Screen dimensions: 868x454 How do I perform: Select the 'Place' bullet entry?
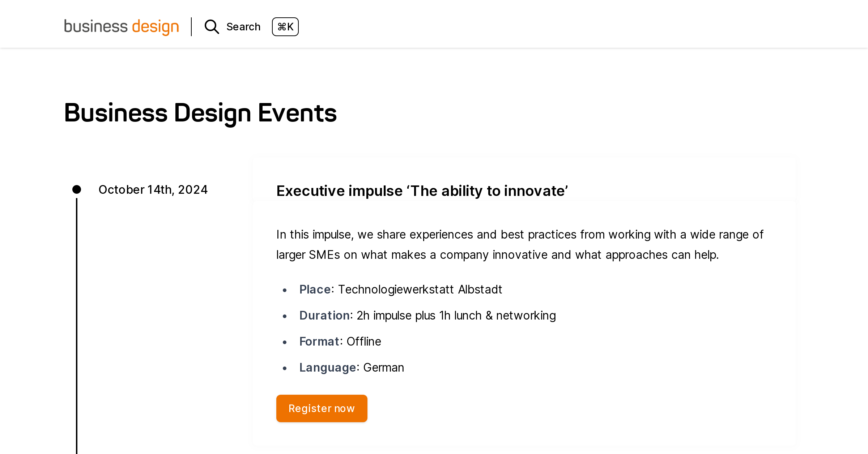click(400, 289)
